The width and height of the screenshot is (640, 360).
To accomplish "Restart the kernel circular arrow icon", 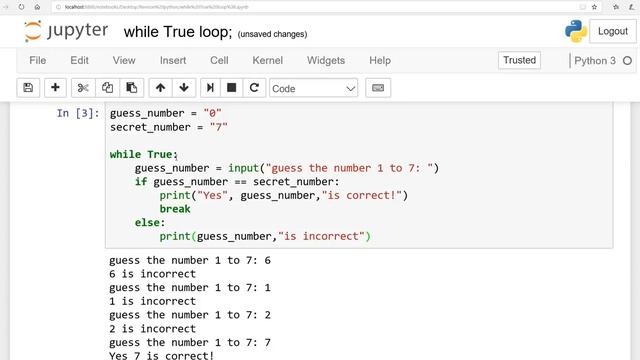I will point(254,88).
